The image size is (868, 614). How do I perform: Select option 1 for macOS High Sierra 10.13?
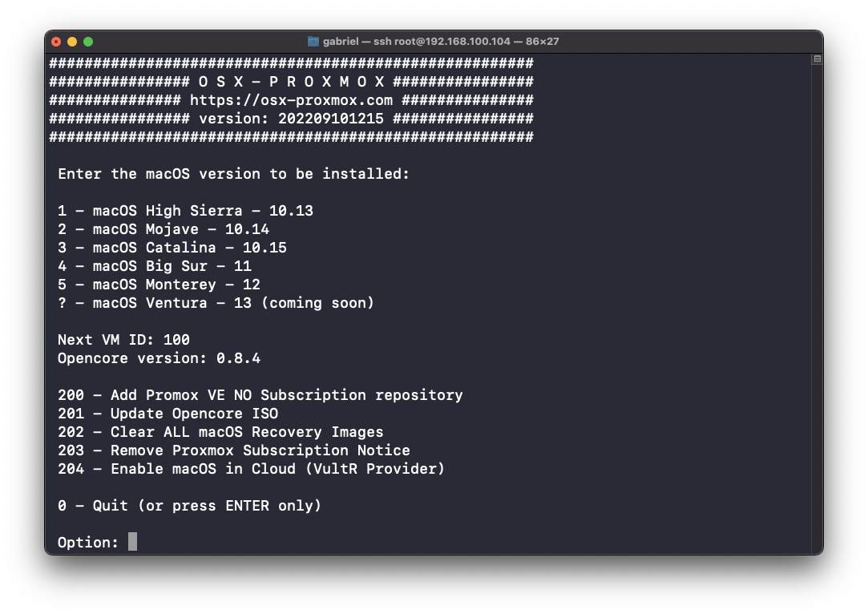(184, 210)
